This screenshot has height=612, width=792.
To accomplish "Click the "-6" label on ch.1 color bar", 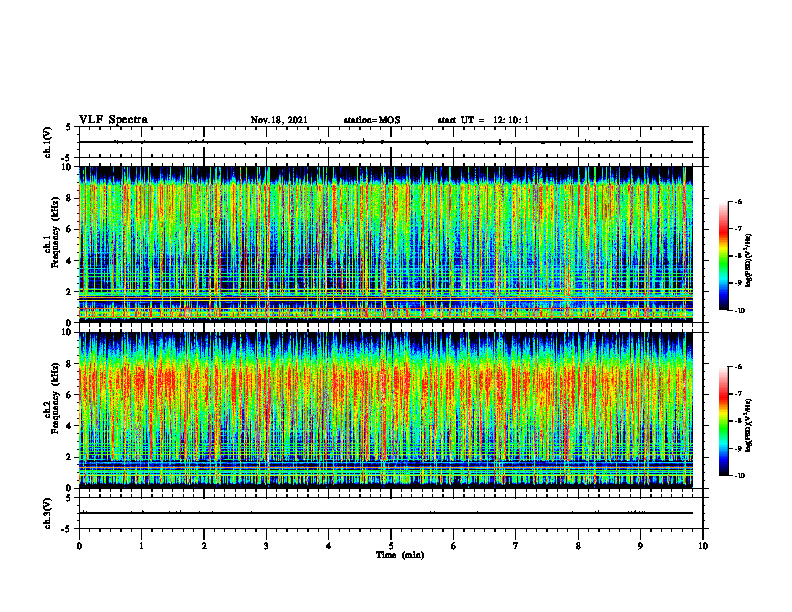I will 738,202.
